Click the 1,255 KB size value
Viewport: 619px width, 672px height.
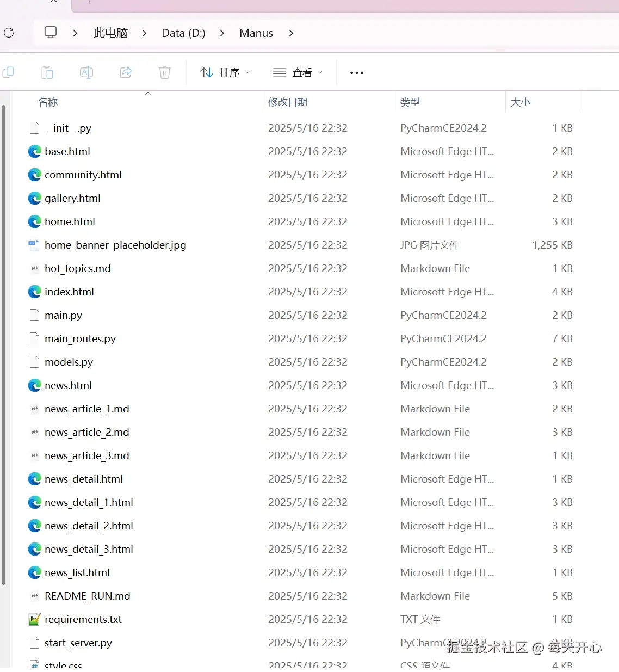[x=552, y=245]
